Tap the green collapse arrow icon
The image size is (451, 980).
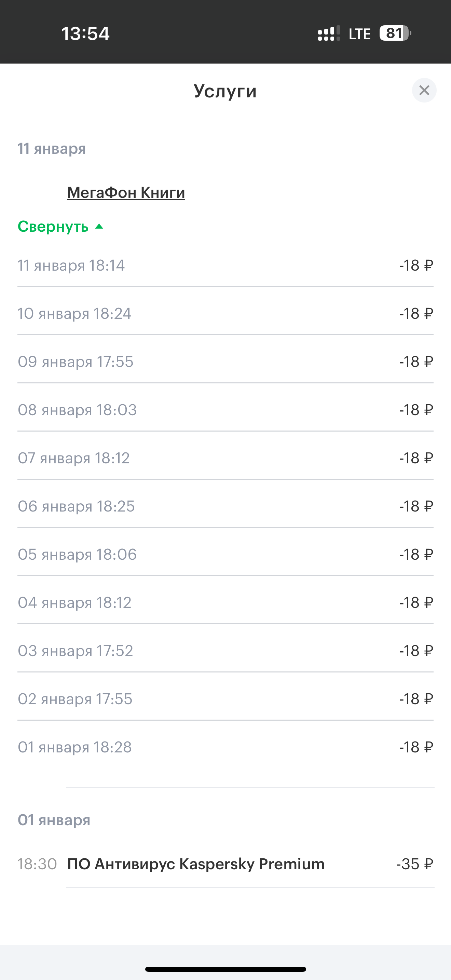(x=99, y=226)
